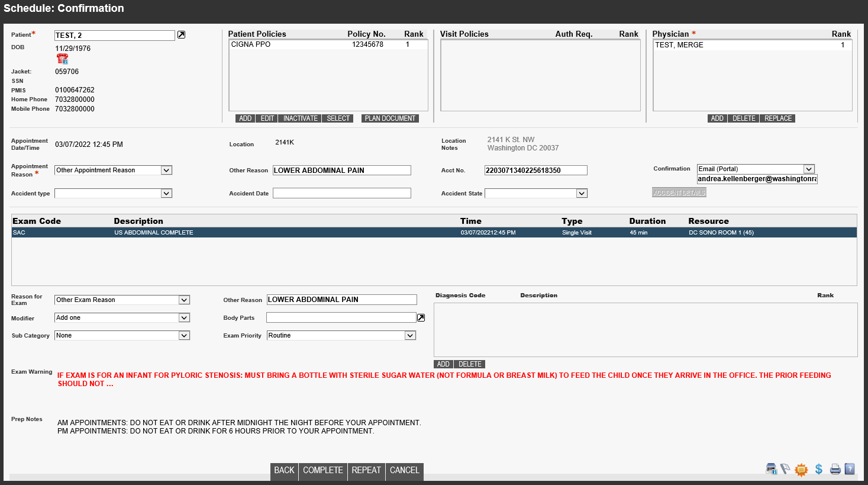Click the Jacket number 059706
The width and height of the screenshot is (868, 485).
[x=67, y=72]
